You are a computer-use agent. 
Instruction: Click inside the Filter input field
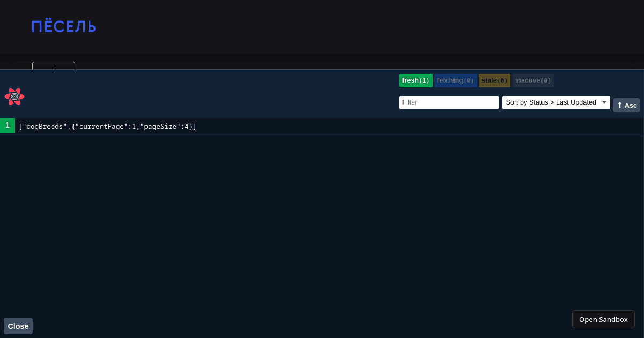(449, 102)
